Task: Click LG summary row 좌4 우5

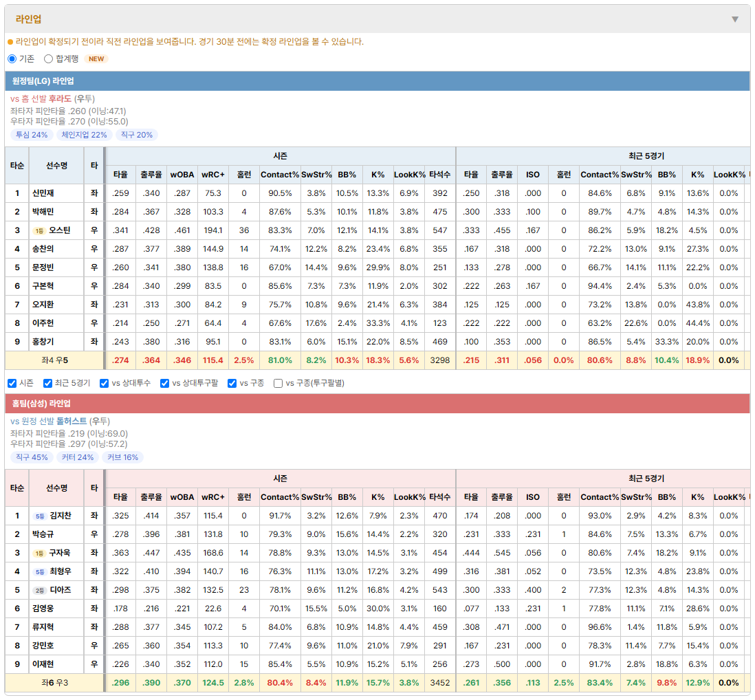Action: (x=55, y=360)
